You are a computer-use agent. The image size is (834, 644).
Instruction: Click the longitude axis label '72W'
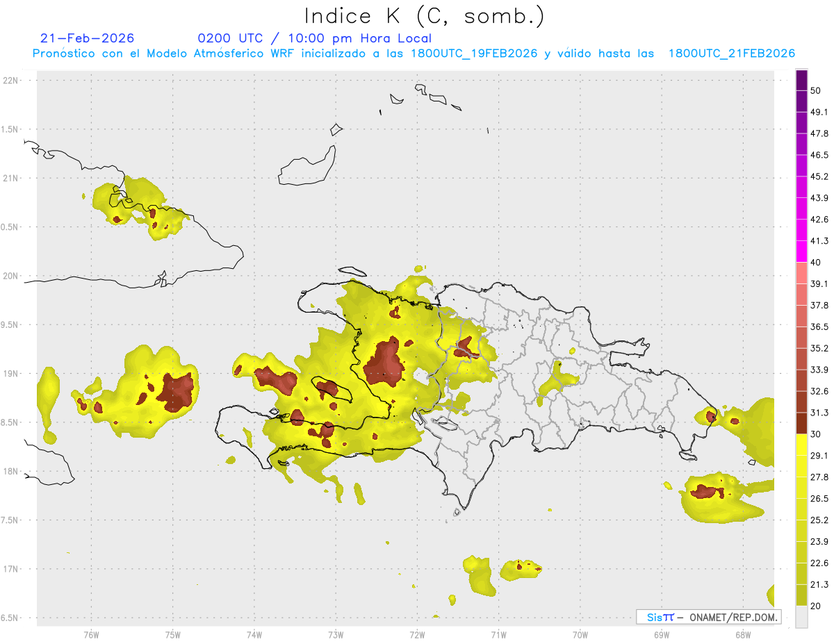point(417,635)
